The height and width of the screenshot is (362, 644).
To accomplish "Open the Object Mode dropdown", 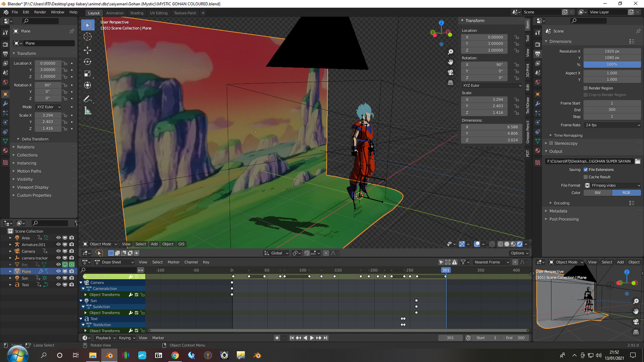I will point(99,244).
